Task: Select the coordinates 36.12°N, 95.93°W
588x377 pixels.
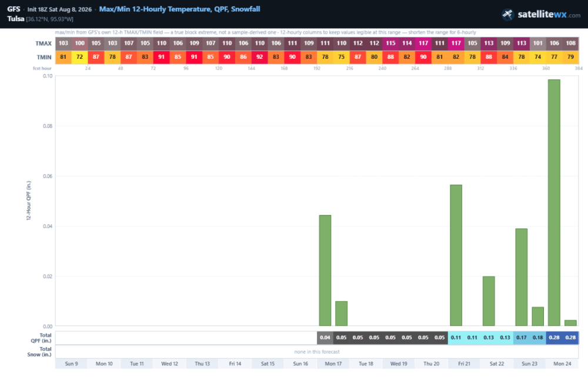Action: pos(50,19)
